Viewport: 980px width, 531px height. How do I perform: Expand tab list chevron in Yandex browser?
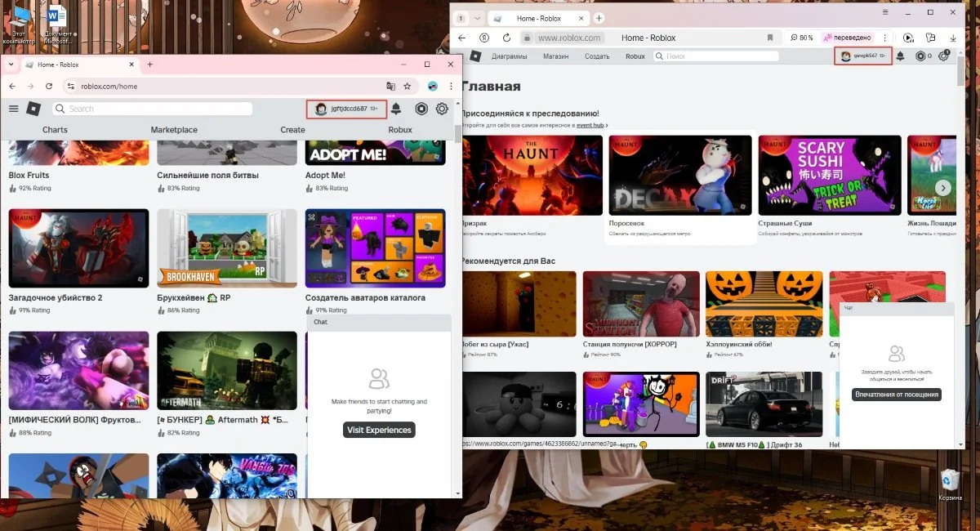[477, 18]
